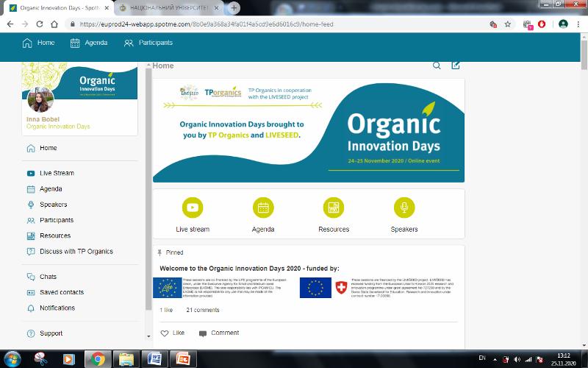Click the compose new post icon
This screenshot has width=588, height=368.
tap(456, 66)
